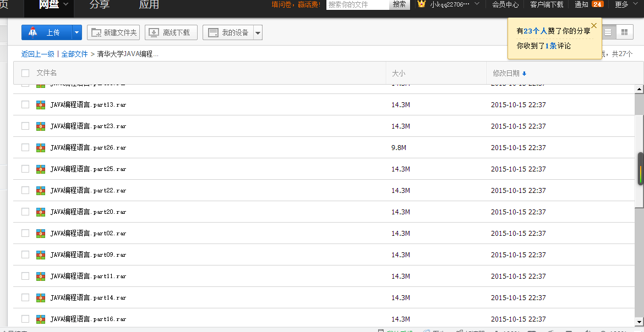
Task: Click 返回上一级 breadcrumb link
Action: coord(38,54)
